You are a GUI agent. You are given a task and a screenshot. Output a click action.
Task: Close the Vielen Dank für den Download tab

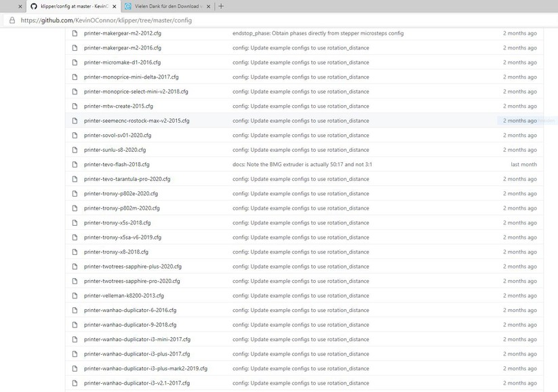(209, 6)
